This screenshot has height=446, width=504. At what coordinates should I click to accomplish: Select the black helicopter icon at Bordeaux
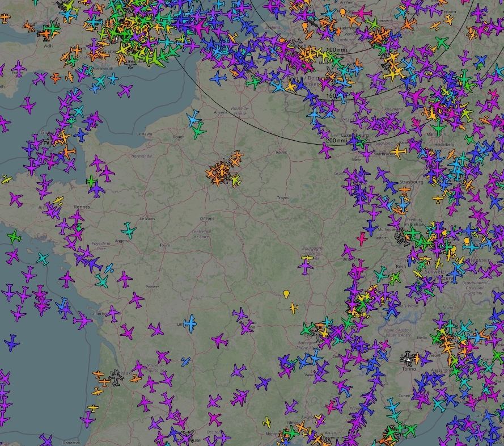coord(116,377)
